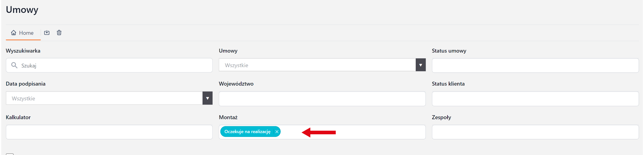This screenshot has width=644, height=155.
Task: Click empty area of the Montaż field
Action: [377, 132]
